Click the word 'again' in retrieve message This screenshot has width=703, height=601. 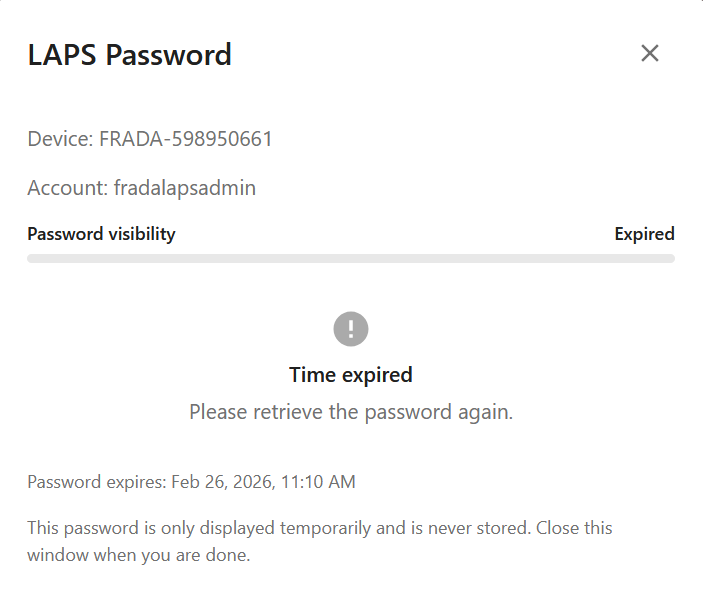pos(485,412)
